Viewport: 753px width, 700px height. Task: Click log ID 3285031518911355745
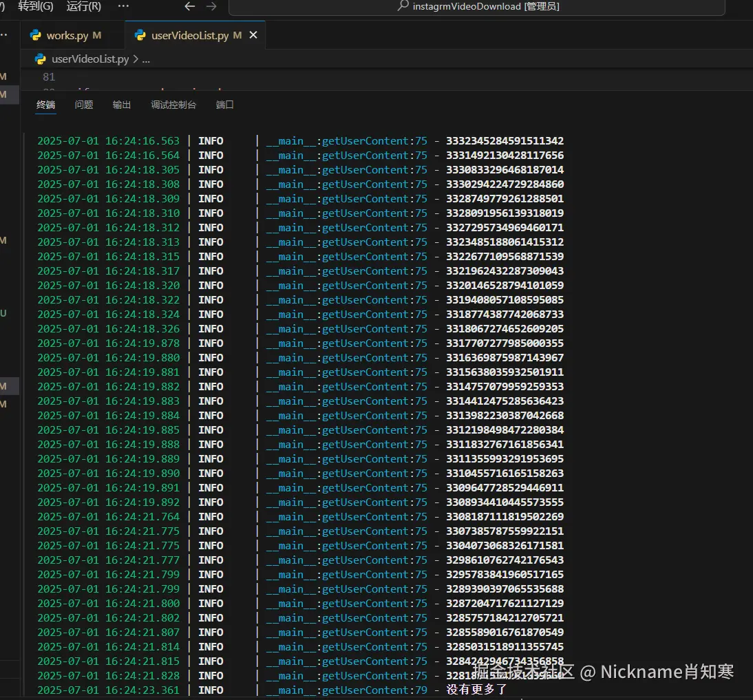coord(505,647)
